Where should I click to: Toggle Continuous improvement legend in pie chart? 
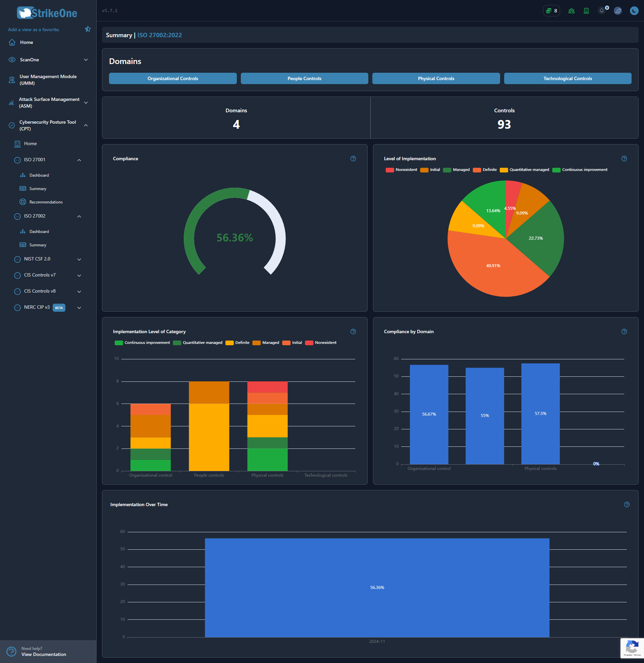tap(580, 170)
